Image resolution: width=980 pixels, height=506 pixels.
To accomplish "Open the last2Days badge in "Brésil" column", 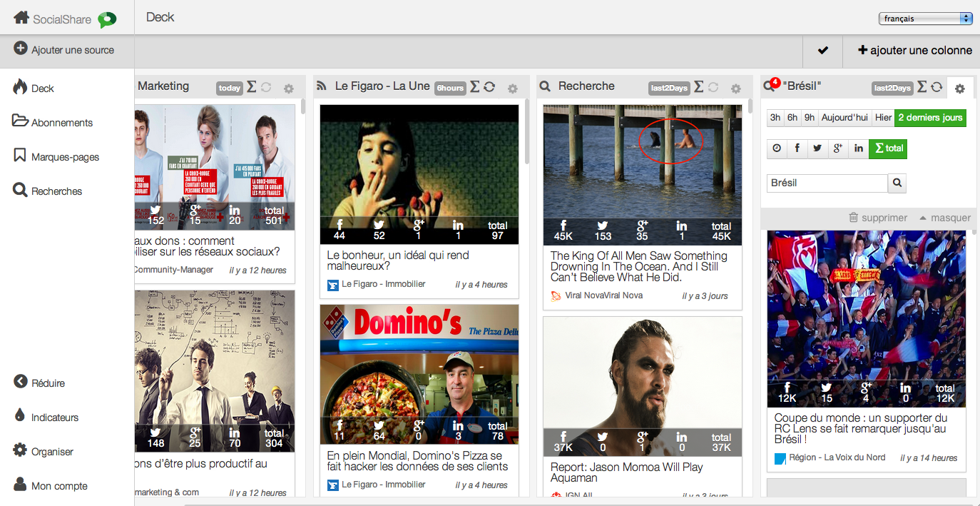I will 892,88.
